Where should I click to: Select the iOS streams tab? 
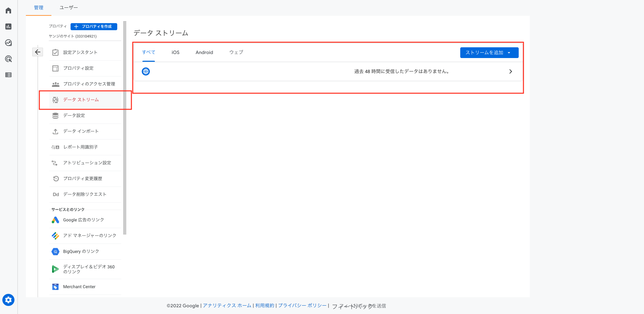point(175,52)
